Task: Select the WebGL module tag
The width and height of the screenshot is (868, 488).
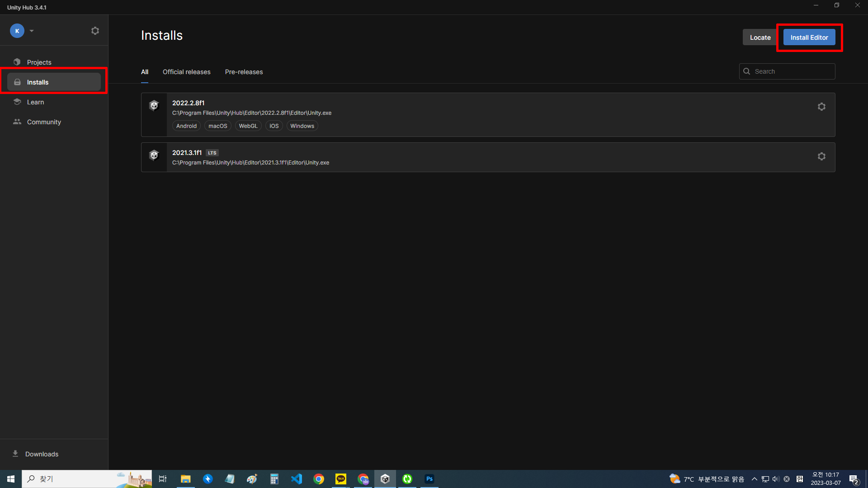Action: tap(248, 126)
